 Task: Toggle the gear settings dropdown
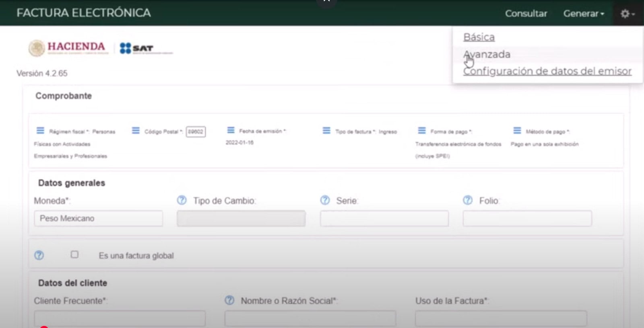click(627, 14)
